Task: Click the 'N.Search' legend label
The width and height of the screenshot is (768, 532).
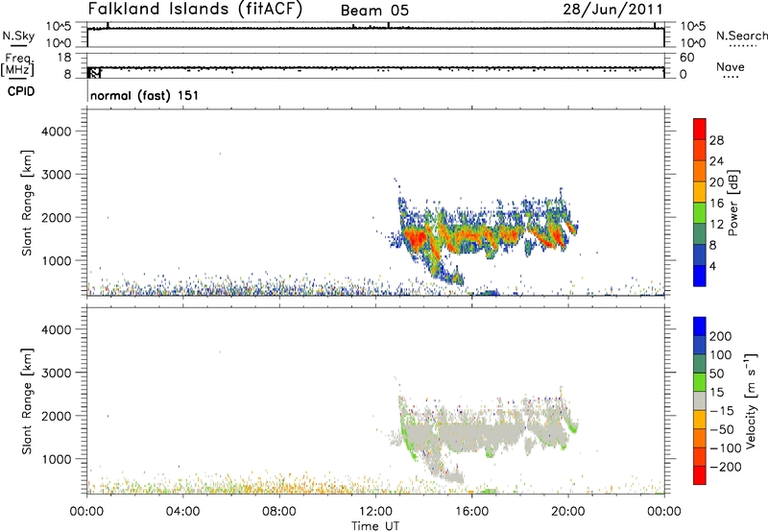Action: 741,36
